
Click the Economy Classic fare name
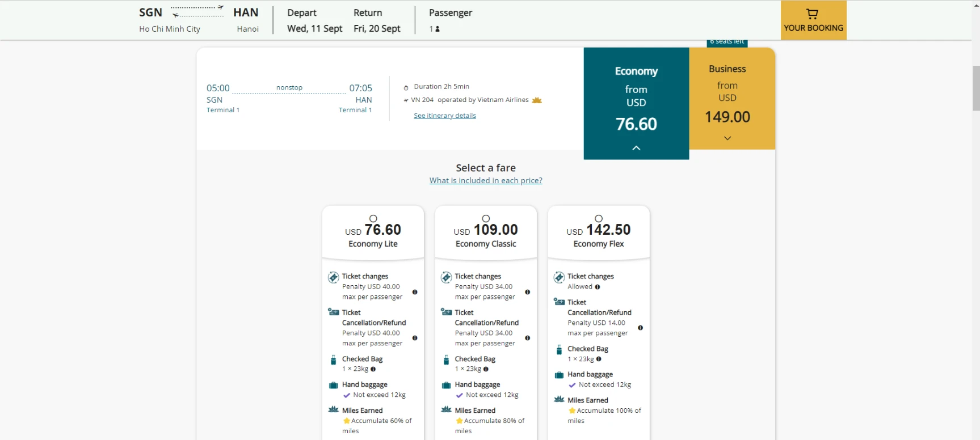pyautogui.click(x=486, y=244)
